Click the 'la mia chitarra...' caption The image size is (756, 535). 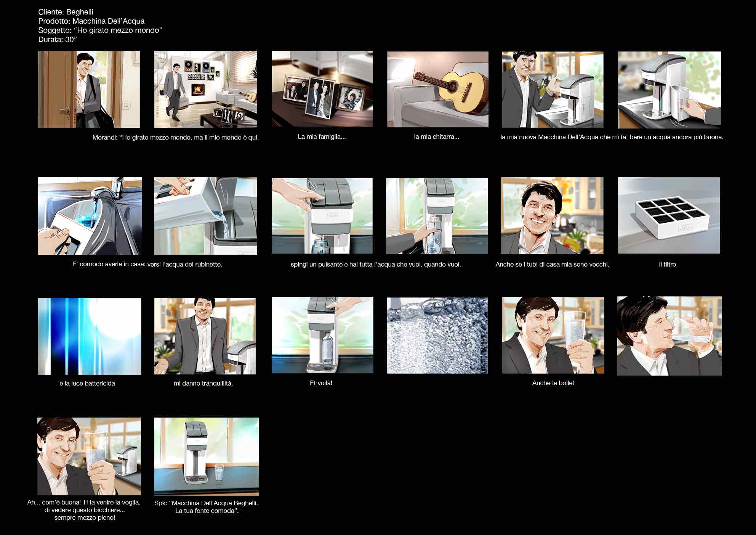tap(436, 137)
